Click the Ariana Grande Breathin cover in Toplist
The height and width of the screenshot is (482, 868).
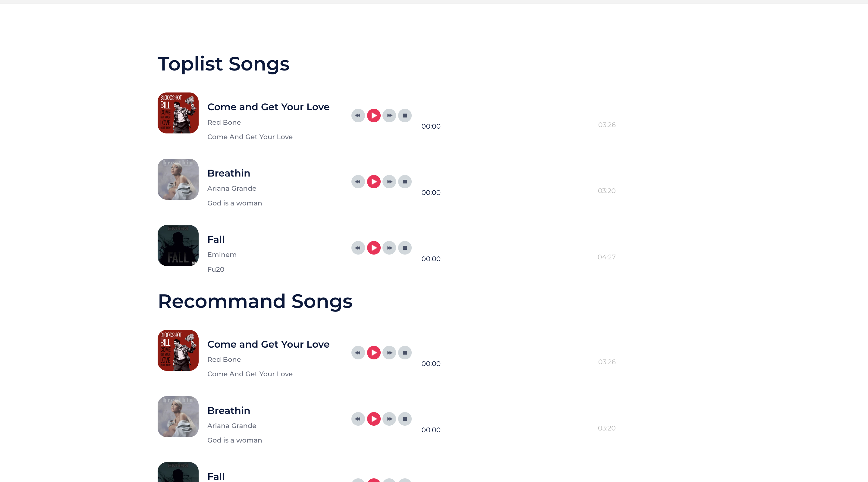click(x=178, y=179)
